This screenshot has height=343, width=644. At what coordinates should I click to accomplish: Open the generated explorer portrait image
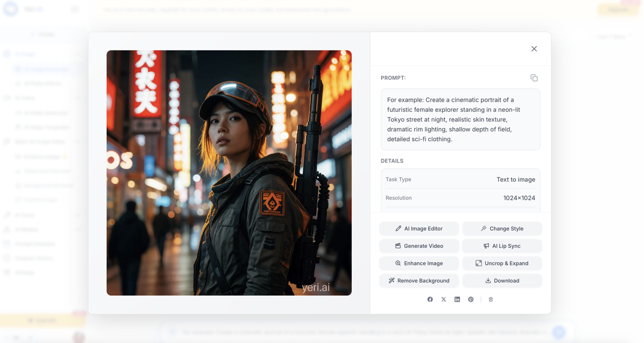tap(229, 173)
